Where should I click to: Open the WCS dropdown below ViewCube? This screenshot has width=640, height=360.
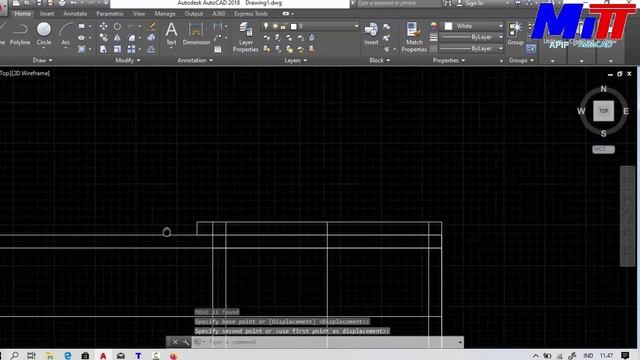point(603,149)
